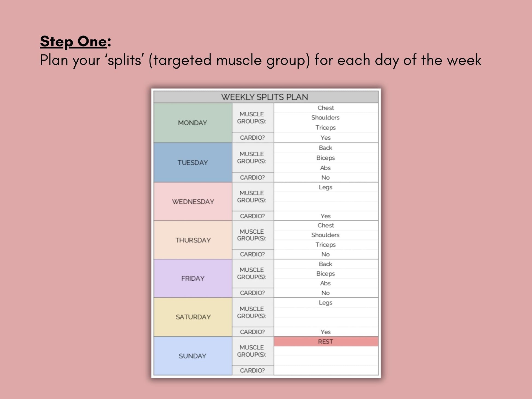Image resolution: width=532 pixels, height=399 pixels.
Task: Select Friday's 'Biceps' cell
Action: click(x=326, y=274)
